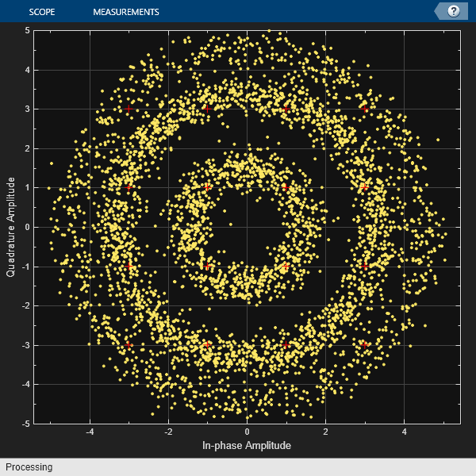This screenshot has height=476, width=476.
Task: Click the red reference marker at (-3, -3)
Action: tap(129, 345)
